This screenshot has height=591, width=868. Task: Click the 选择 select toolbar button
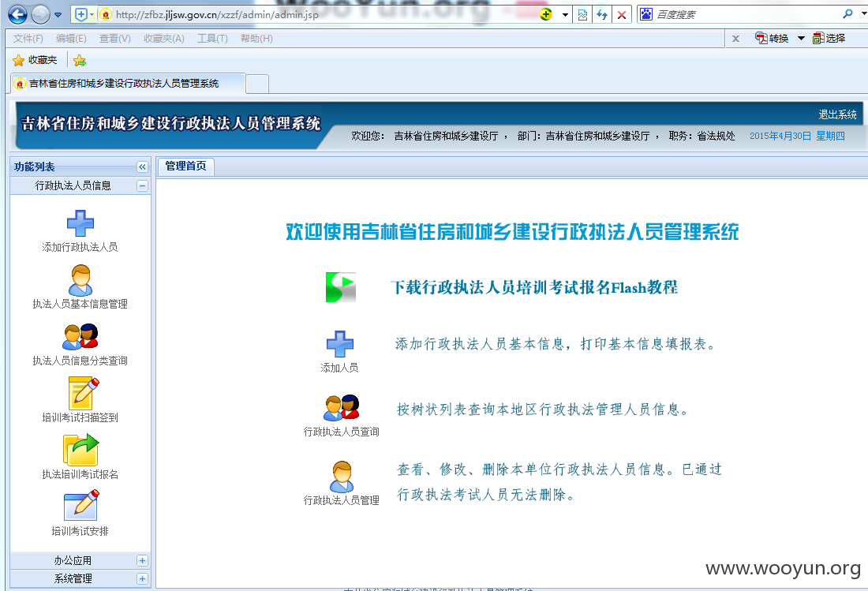(829, 38)
